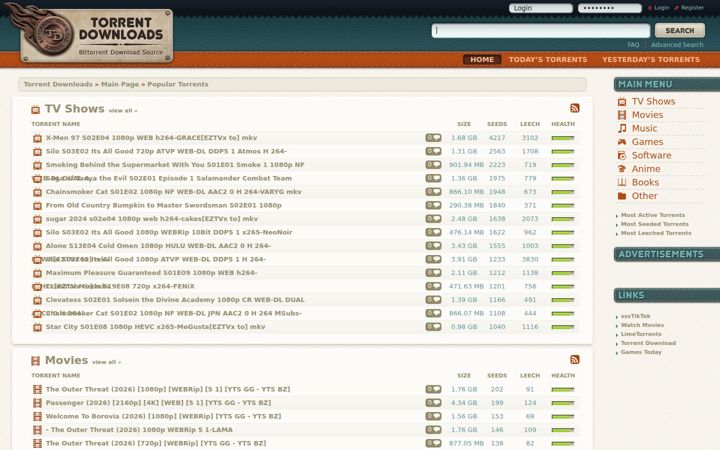Open the LimeTorrents link
Image resolution: width=720 pixels, height=450 pixels.
pos(641,334)
